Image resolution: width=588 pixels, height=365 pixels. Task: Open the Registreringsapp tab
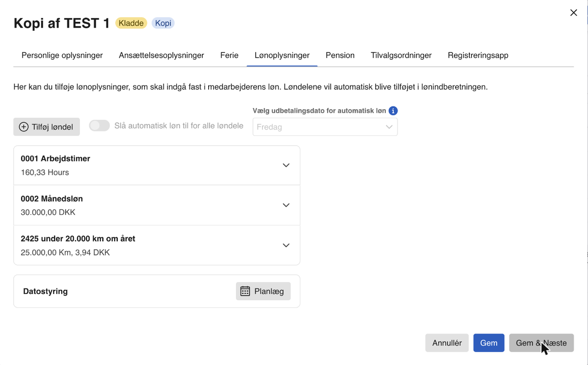coord(478,55)
